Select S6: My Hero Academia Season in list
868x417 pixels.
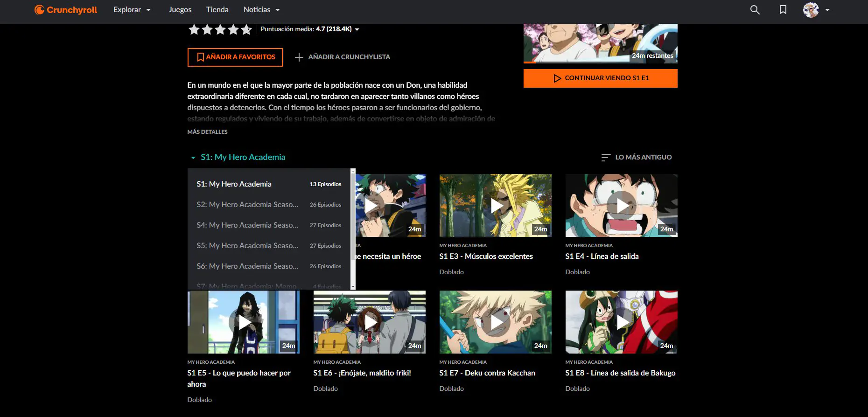[269, 266]
